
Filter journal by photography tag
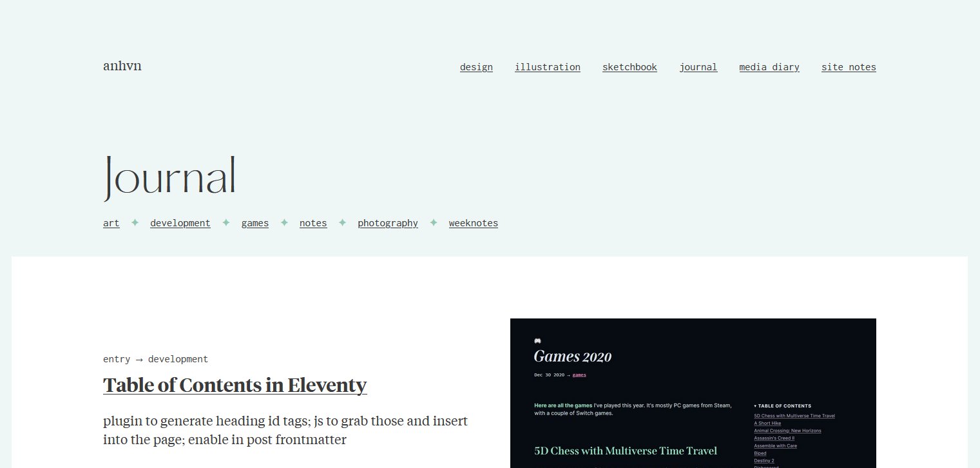(x=388, y=223)
